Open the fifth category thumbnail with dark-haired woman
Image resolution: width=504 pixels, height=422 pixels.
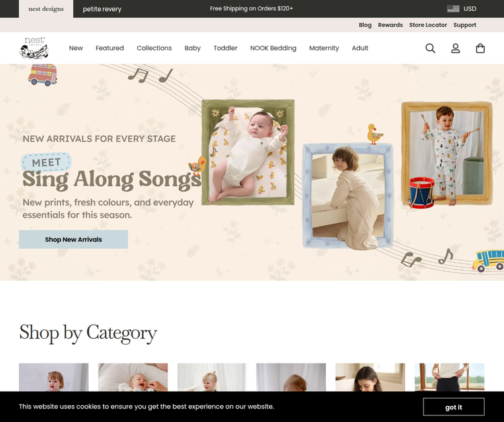tap(370, 378)
